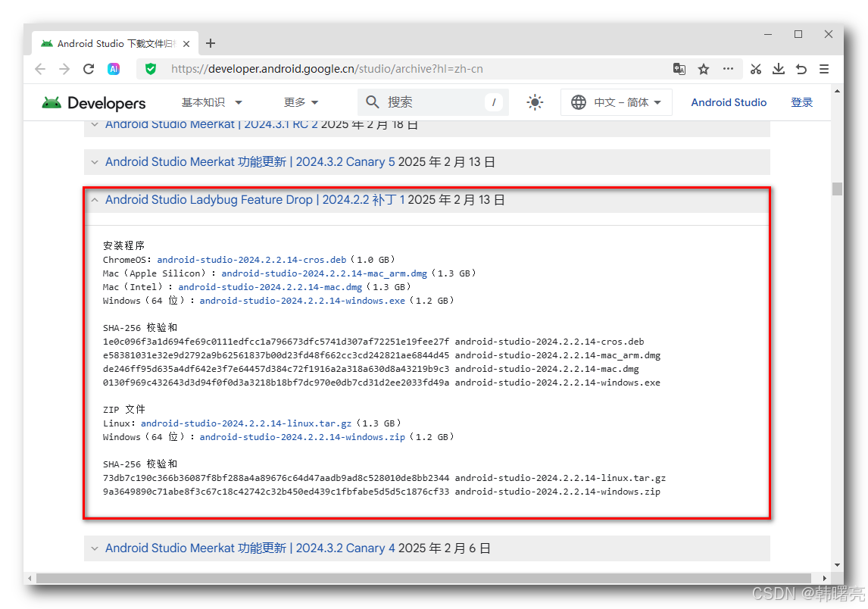
Task: Click the search magnifier icon
Action: (373, 101)
